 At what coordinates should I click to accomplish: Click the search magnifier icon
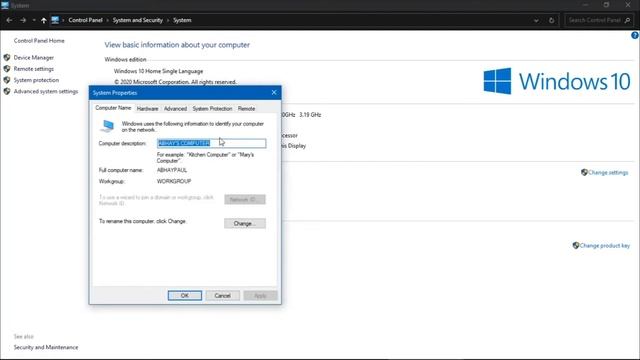point(628,20)
